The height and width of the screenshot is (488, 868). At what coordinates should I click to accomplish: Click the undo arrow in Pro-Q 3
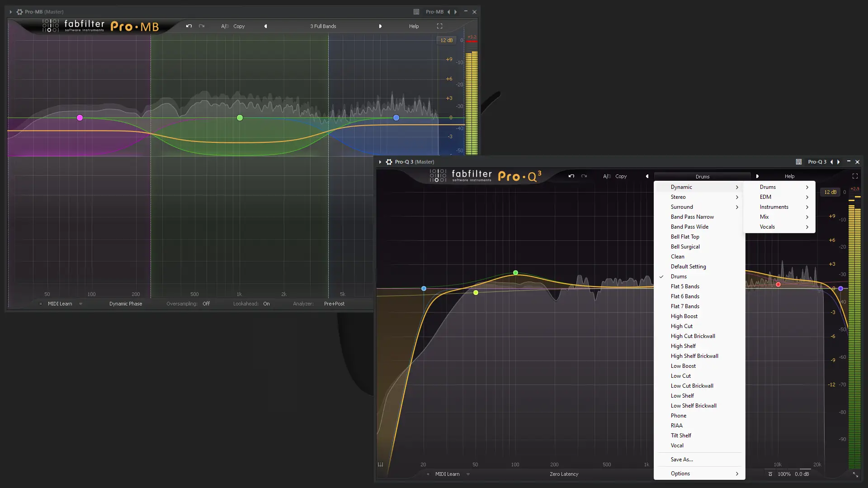pyautogui.click(x=571, y=176)
